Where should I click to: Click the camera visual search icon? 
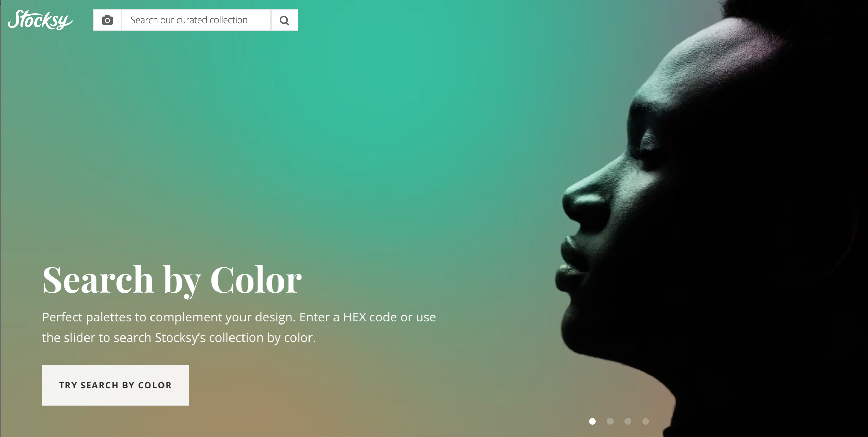tap(107, 20)
